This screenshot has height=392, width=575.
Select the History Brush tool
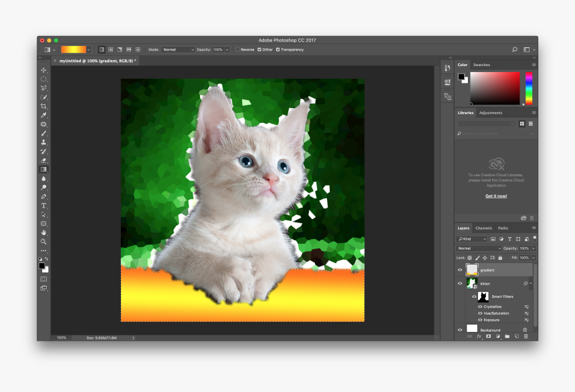(x=43, y=152)
